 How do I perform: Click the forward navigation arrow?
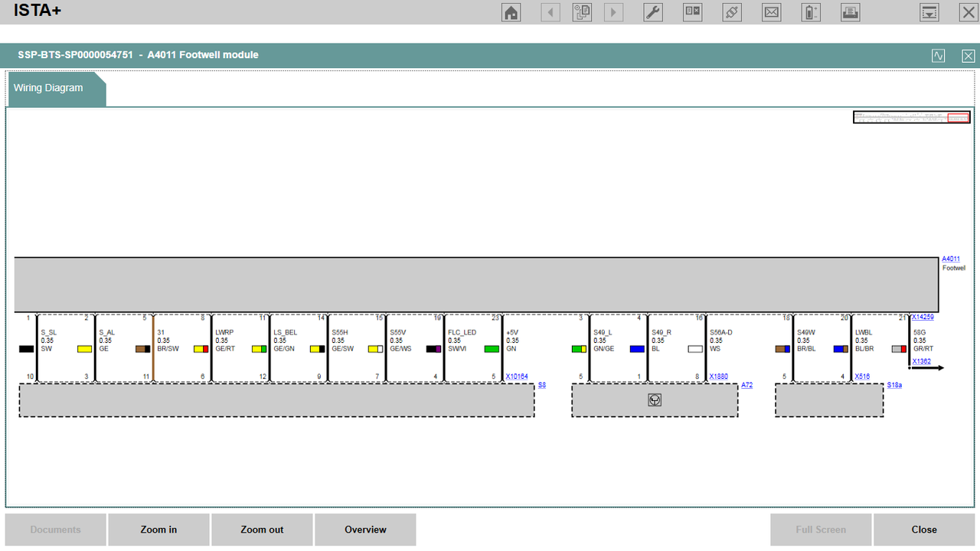click(613, 12)
